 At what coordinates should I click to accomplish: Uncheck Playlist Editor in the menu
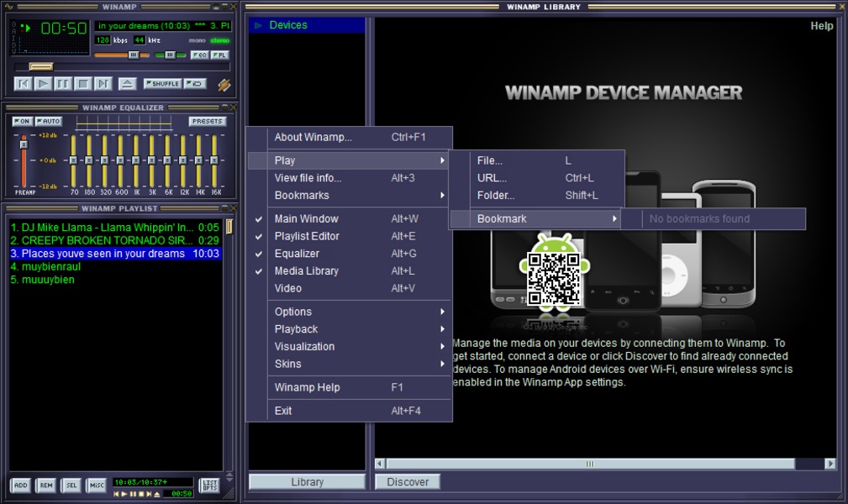coord(307,236)
